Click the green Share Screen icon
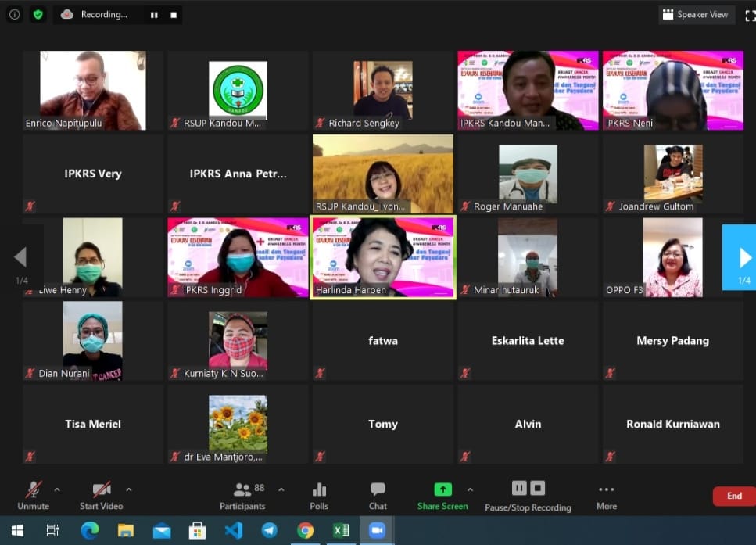The height and width of the screenshot is (545, 756). [x=442, y=490]
